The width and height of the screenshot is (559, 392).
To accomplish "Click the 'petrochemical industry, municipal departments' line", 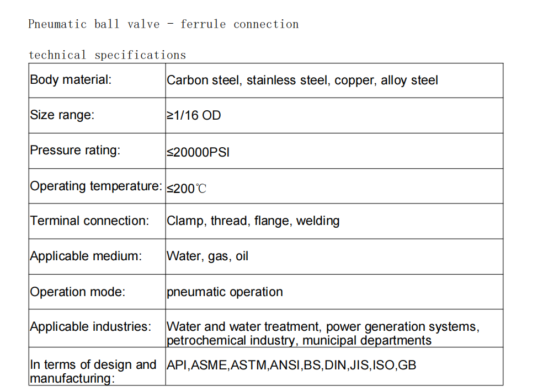I will [299, 341].
